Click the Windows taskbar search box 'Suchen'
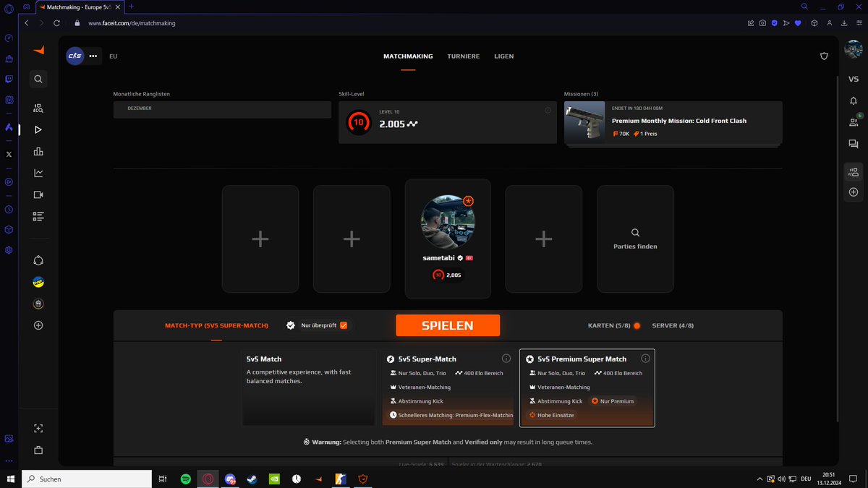 click(x=87, y=479)
